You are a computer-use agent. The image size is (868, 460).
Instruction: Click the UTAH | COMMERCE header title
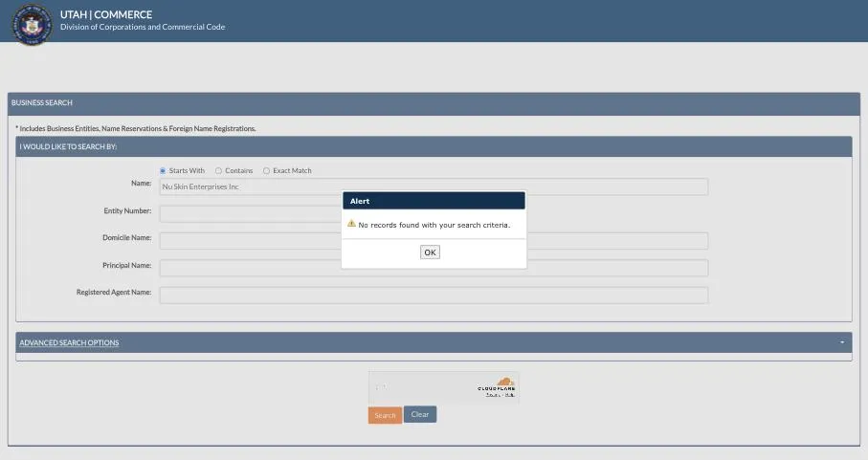pyautogui.click(x=106, y=15)
